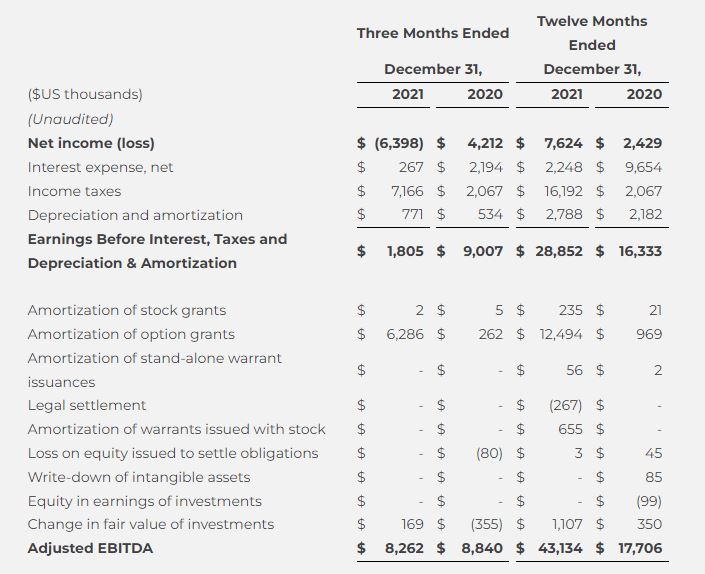This screenshot has width=705, height=574.
Task: Select the Amortization of option grants label
Action: (131, 334)
